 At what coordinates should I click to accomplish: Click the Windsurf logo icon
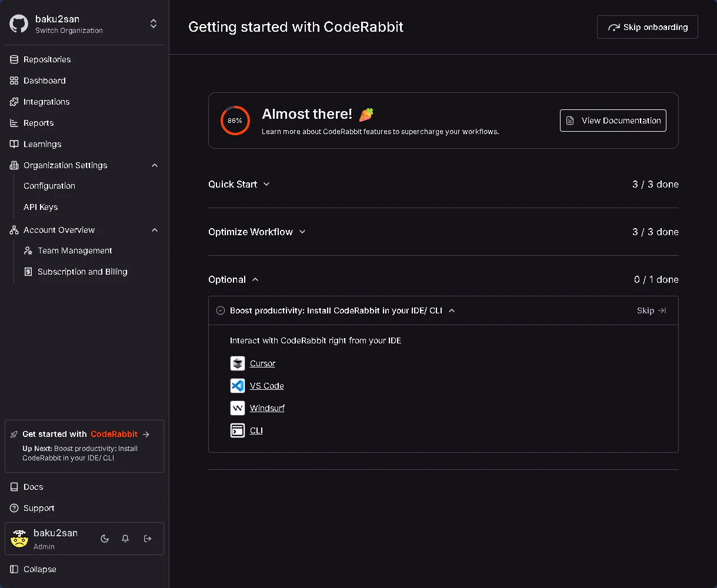pos(237,408)
